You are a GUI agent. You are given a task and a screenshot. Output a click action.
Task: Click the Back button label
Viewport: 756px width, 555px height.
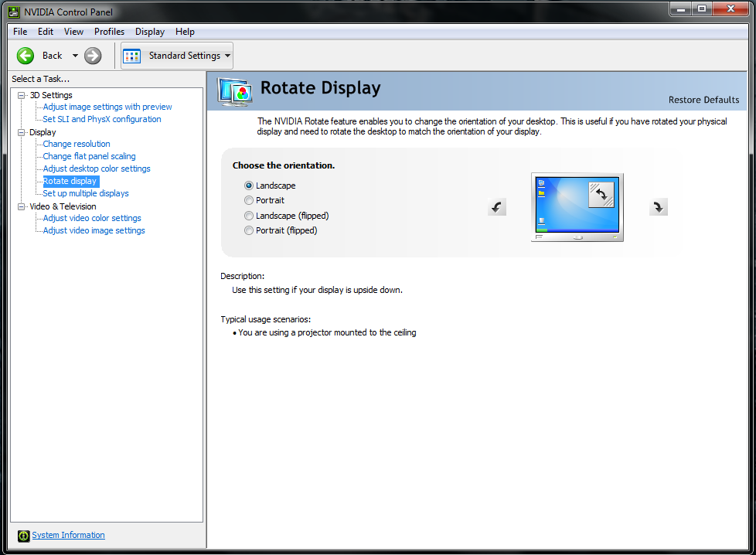coord(52,56)
